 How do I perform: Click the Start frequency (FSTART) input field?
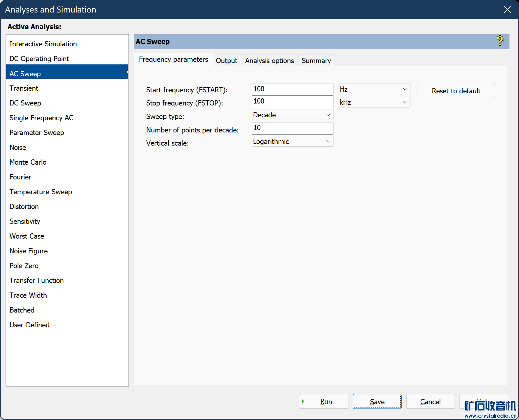tap(292, 89)
